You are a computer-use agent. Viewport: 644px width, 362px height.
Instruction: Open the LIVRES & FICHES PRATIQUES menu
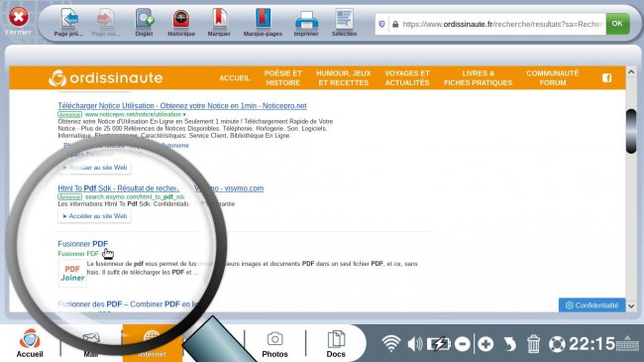(479, 77)
